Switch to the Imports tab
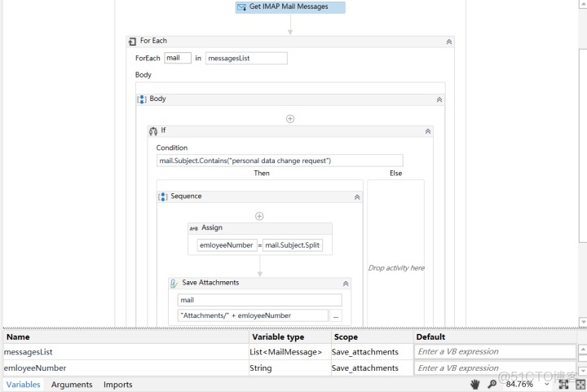The height and width of the screenshot is (392, 587). (118, 385)
